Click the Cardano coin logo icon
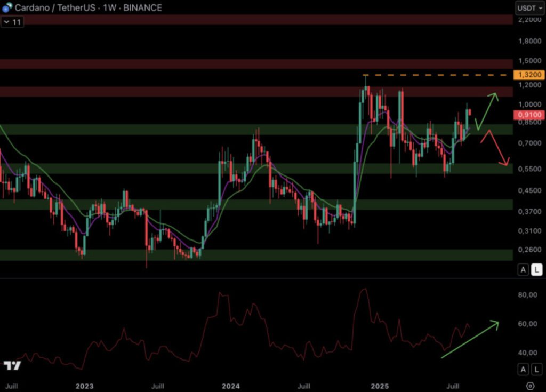 (x=7, y=7)
